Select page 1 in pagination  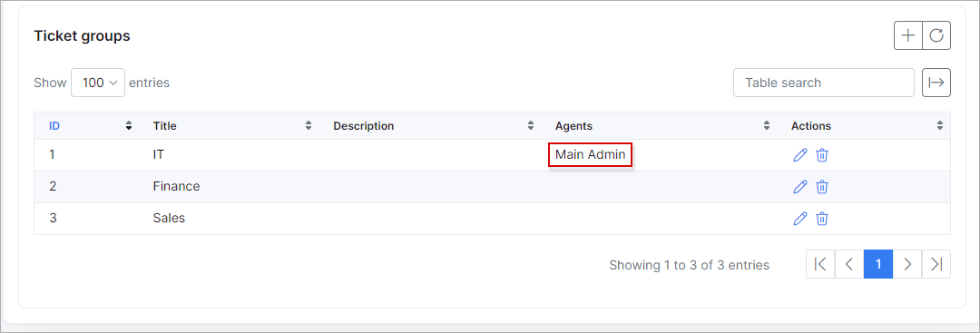878,264
